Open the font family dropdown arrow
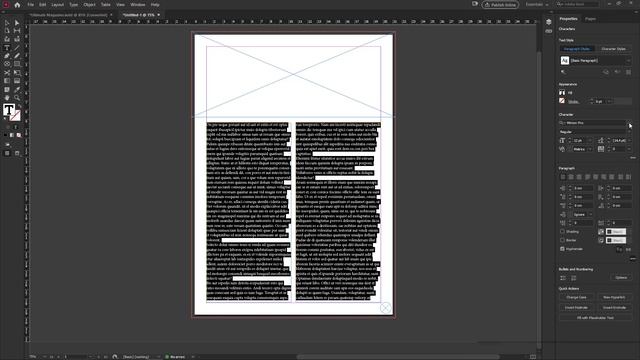This screenshot has height=360, width=640. click(x=630, y=123)
